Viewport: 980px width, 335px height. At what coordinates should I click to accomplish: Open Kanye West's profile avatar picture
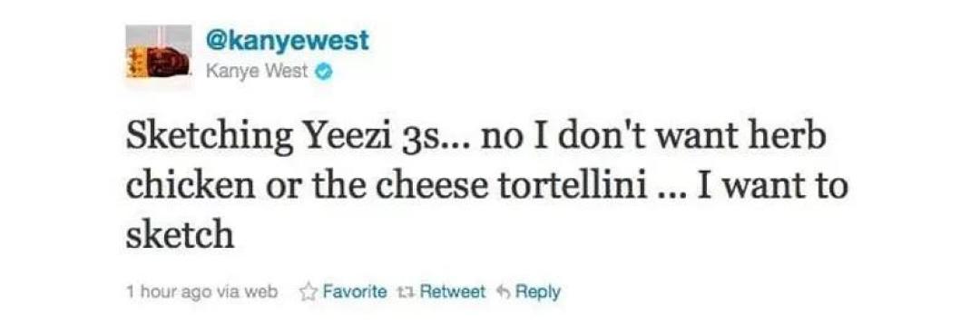[x=158, y=53]
